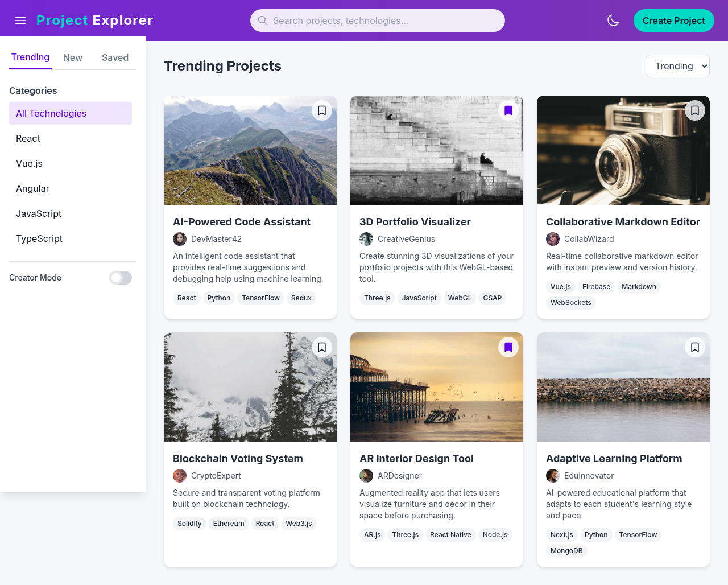
Task: Bookmark the Collaborative Markdown Editor project
Action: (x=694, y=110)
